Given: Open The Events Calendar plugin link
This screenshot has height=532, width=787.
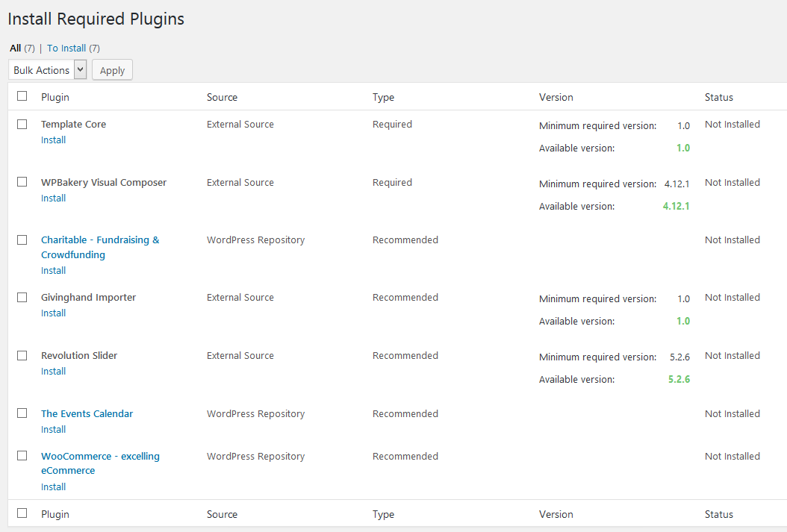Looking at the screenshot, I should (87, 414).
